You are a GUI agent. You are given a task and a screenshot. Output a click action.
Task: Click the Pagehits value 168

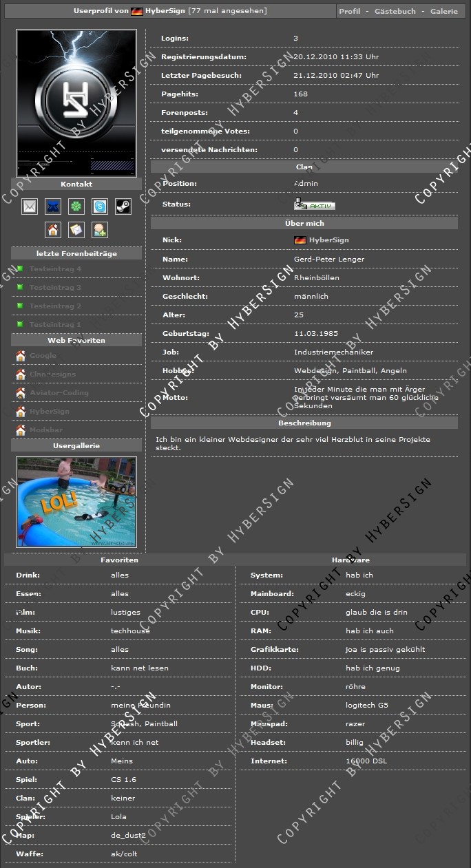pyautogui.click(x=300, y=94)
